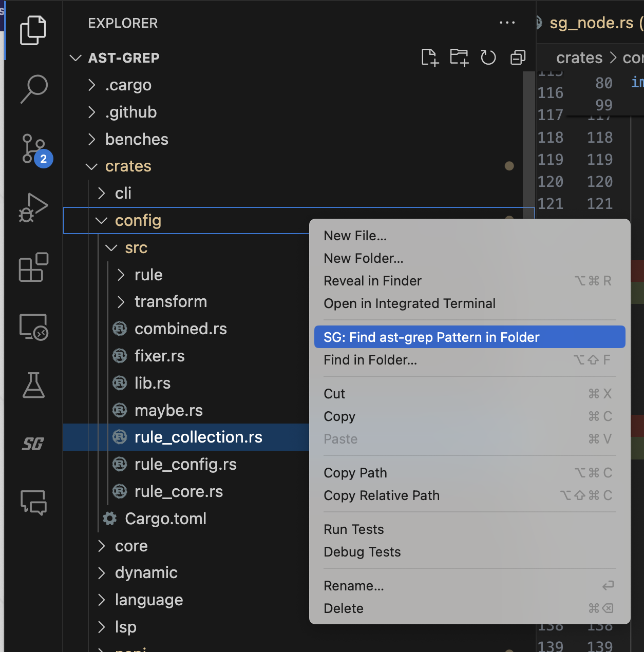644x652 pixels.
Task: Choose Find in Folder... menu entry
Action: 469,360
